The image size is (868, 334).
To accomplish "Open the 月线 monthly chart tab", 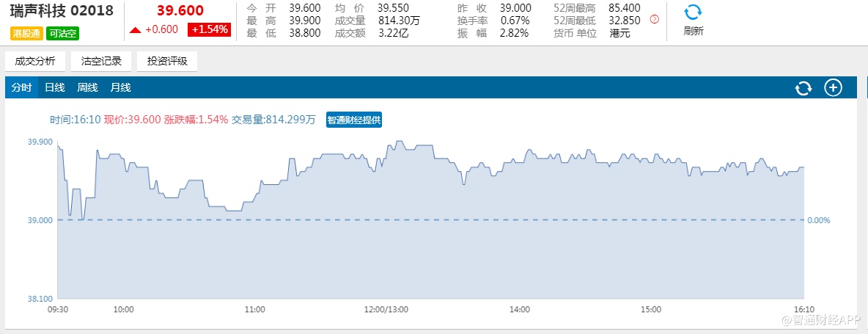I will [121, 88].
